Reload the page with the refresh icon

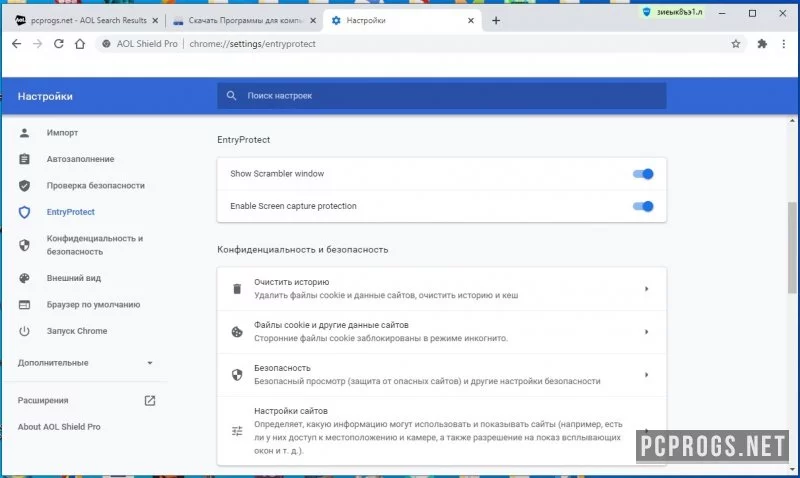point(59,44)
